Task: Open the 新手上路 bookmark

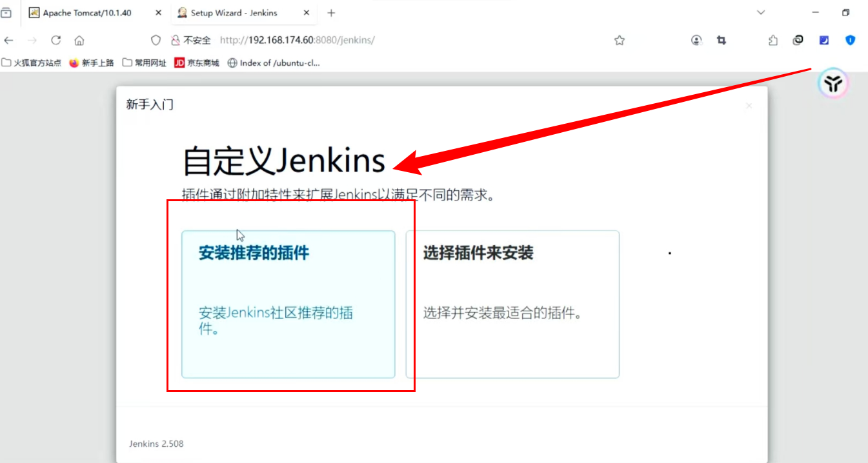Action: click(92, 63)
